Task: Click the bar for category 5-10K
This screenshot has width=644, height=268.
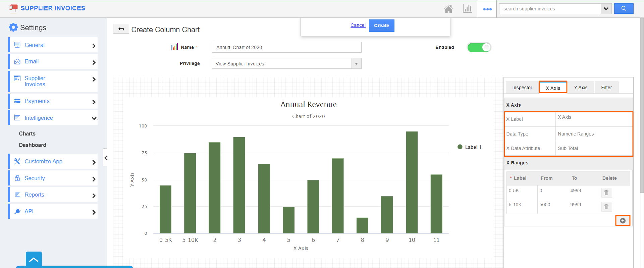Action: (x=190, y=193)
